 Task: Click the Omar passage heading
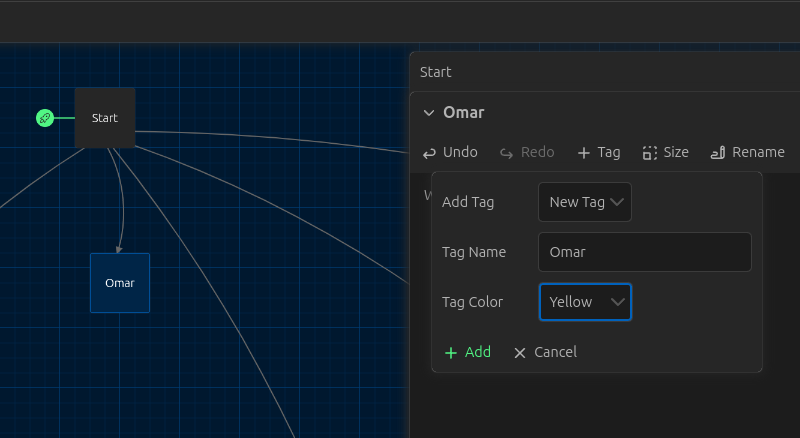[x=463, y=112]
